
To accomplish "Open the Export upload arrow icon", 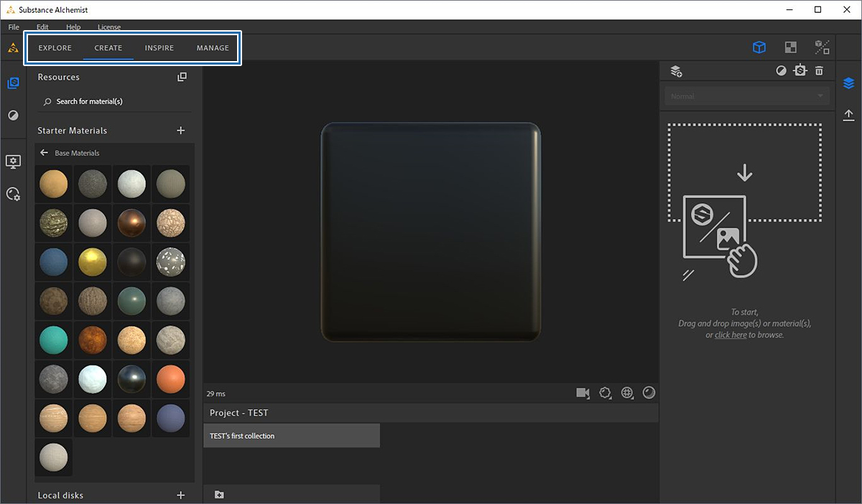I will (x=848, y=115).
